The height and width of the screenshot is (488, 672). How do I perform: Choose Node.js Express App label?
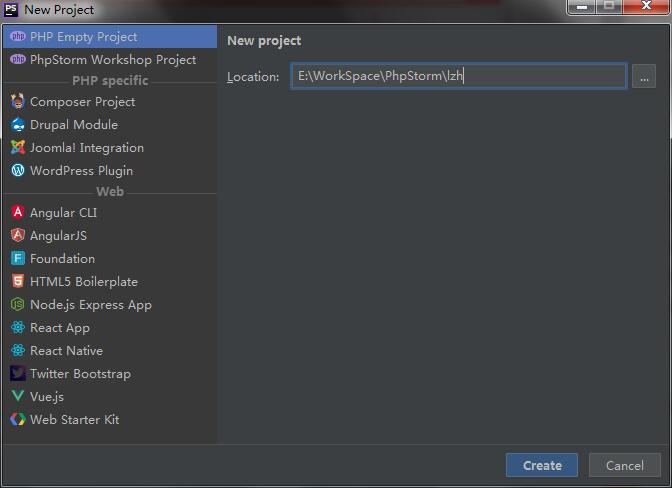91,305
